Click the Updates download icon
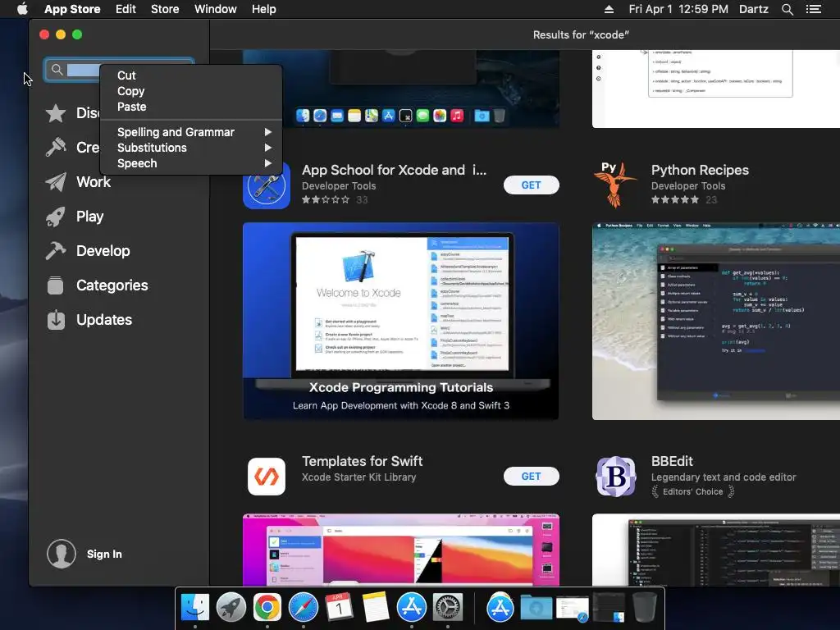This screenshot has width=840, height=630. (x=56, y=320)
